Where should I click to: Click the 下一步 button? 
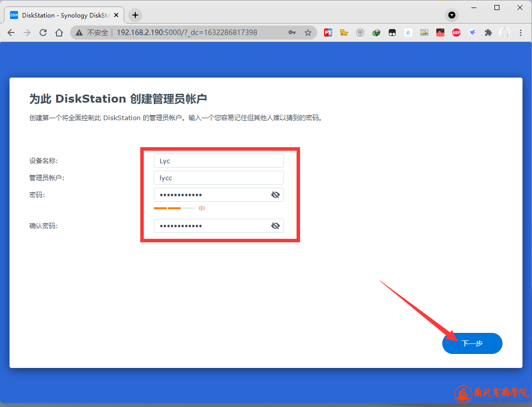pos(472,343)
